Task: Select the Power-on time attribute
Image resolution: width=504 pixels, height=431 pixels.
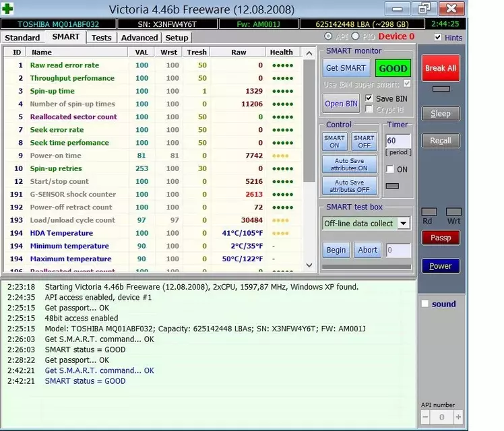Action: tap(153, 156)
